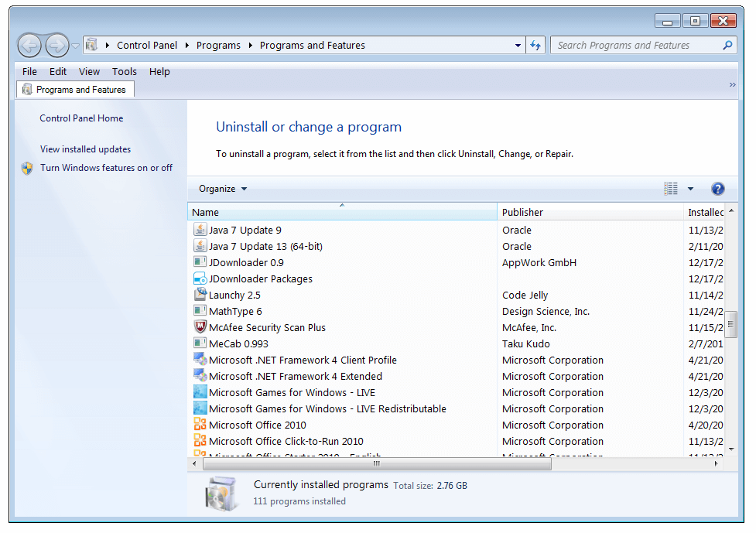Select the JDownloader 0.9 icon

click(x=200, y=262)
